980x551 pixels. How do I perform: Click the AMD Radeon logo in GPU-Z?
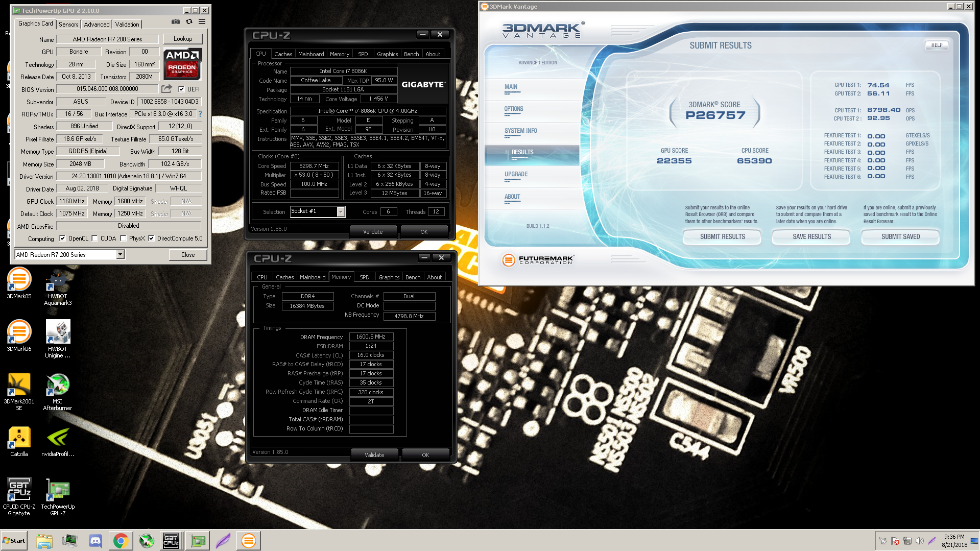tap(182, 63)
